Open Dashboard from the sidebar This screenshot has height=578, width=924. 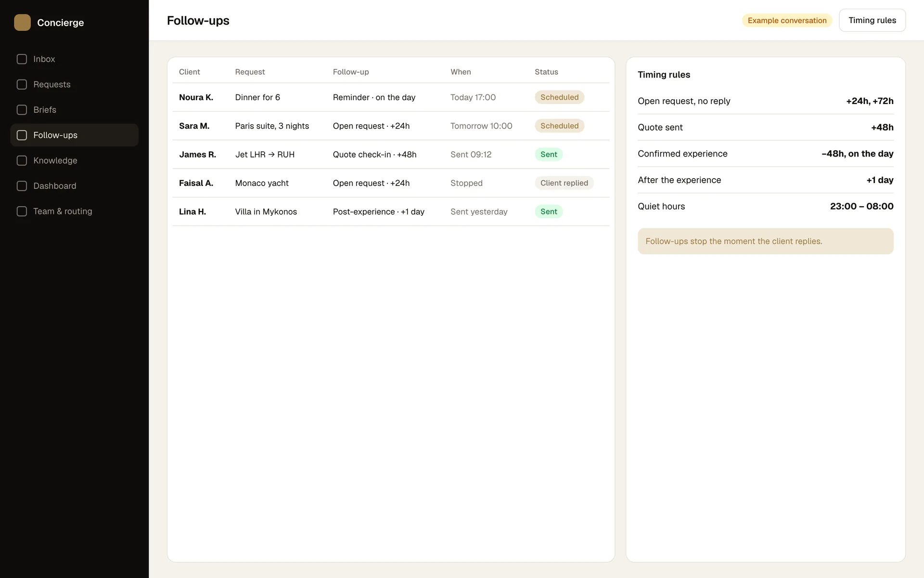tap(74, 186)
